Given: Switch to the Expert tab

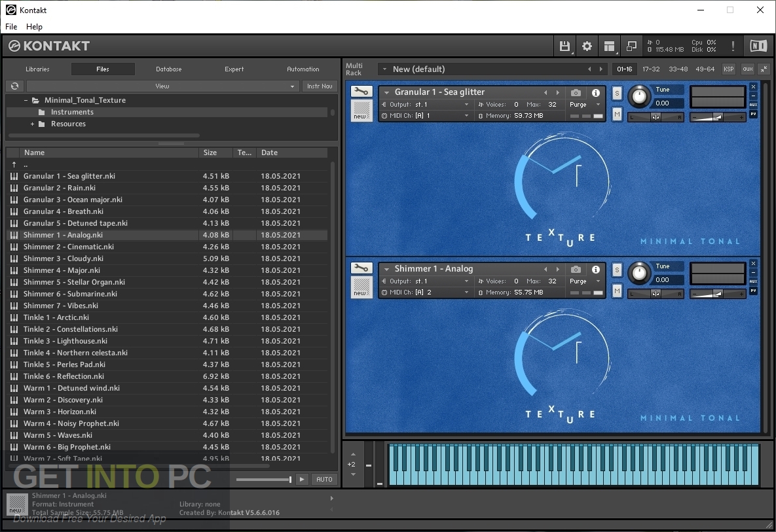Looking at the screenshot, I should click(234, 69).
